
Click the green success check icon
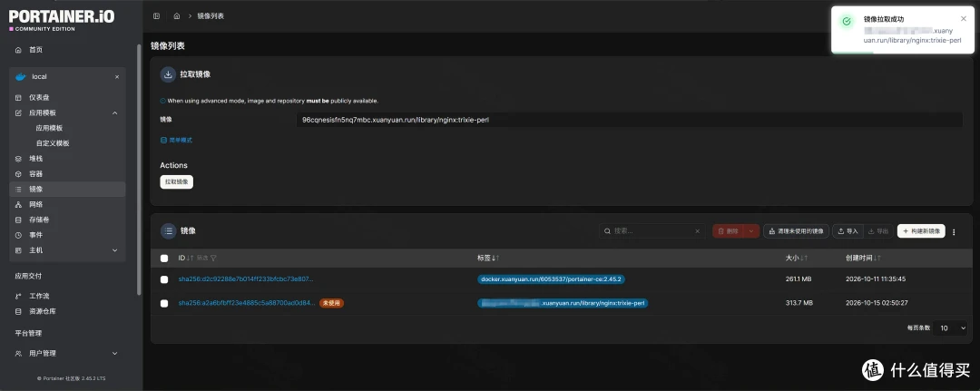click(847, 21)
